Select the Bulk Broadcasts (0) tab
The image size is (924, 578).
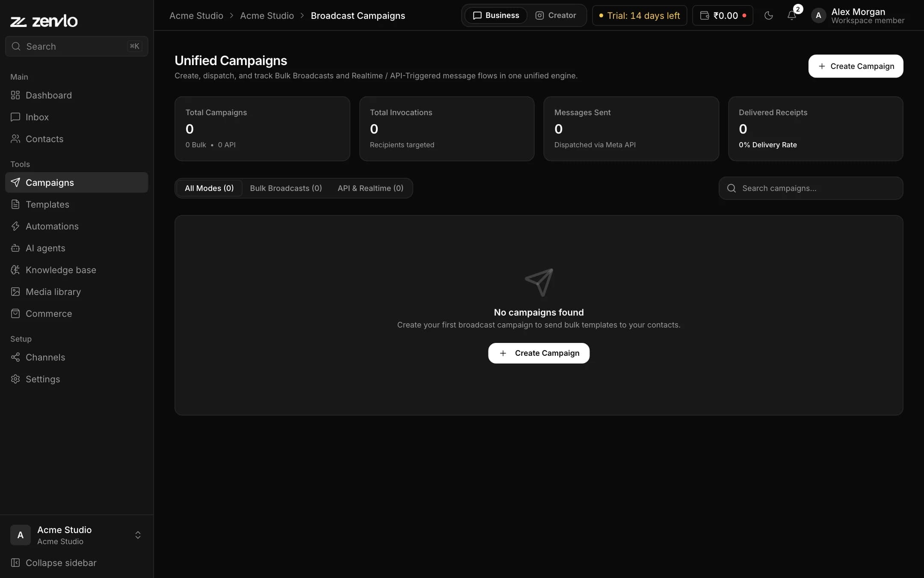click(x=286, y=188)
